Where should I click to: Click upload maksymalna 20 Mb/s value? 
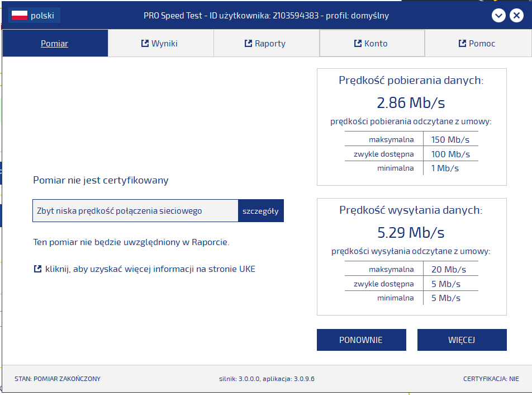449,269
